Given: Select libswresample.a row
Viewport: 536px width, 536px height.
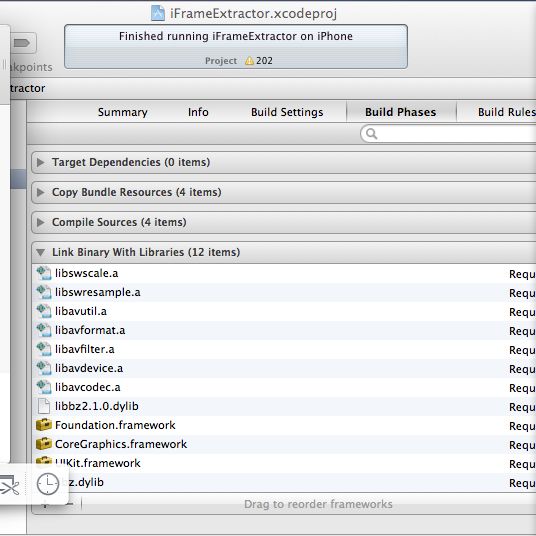Looking at the screenshot, I should [284, 292].
